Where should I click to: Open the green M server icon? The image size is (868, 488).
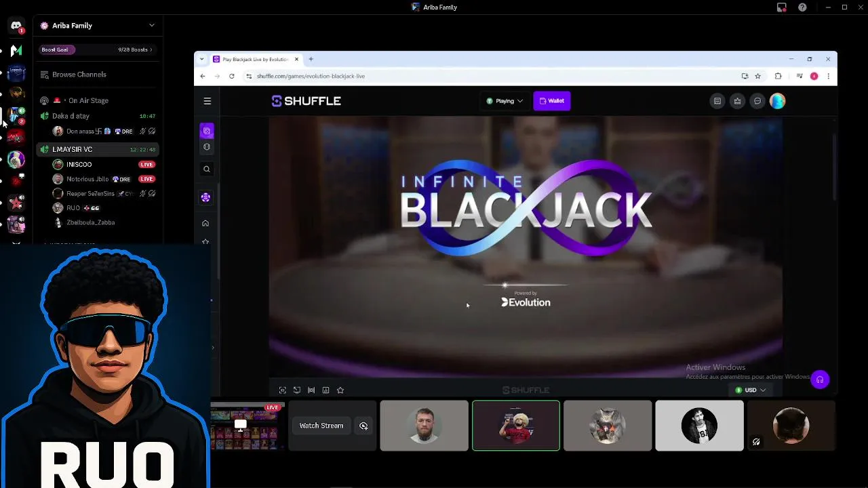[16, 50]
